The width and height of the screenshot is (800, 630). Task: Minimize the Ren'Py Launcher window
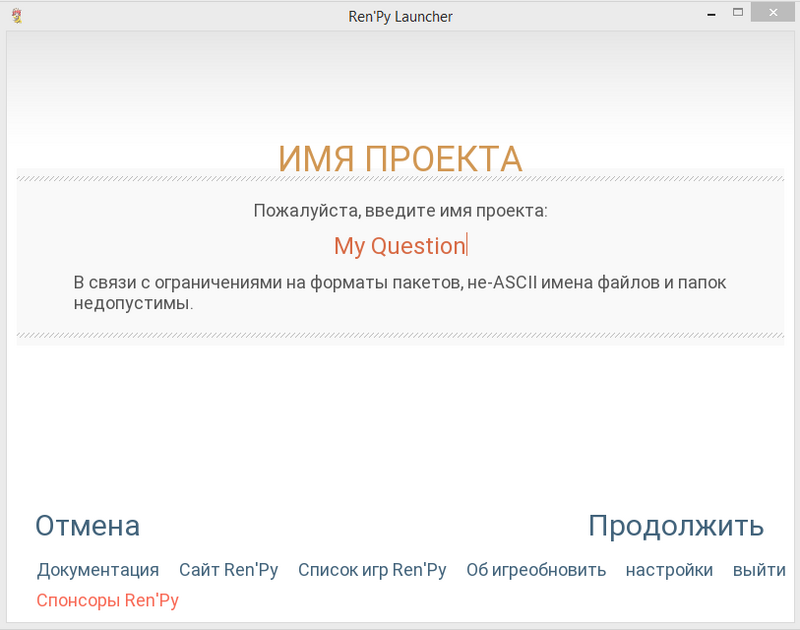pos(711,13)
